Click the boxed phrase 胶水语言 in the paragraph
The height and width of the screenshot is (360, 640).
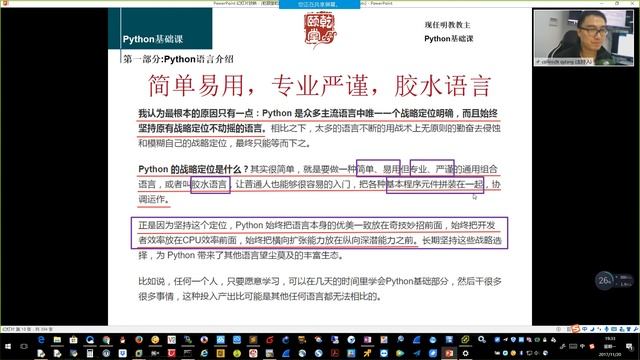[x=210, y=184]
